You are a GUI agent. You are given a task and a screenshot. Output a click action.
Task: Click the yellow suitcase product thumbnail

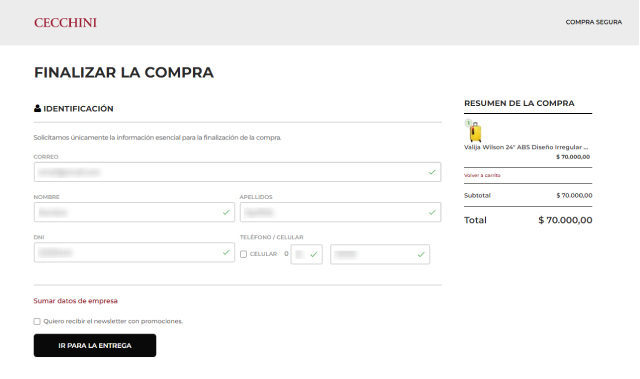475,132
